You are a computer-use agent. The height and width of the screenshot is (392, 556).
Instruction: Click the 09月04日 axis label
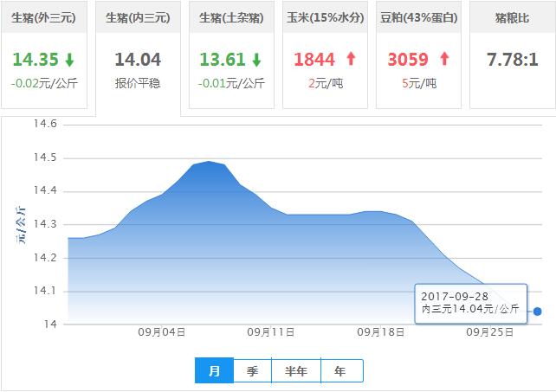pyautogui.click(x=162, y=332)
